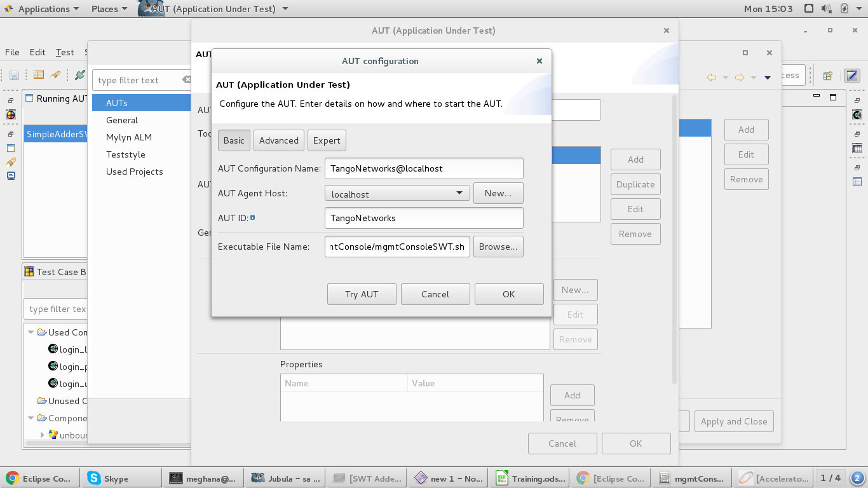Collapse the Used Com… folder in the tree
The width and height of the screenshot is (868, 488).
(31, 332)
